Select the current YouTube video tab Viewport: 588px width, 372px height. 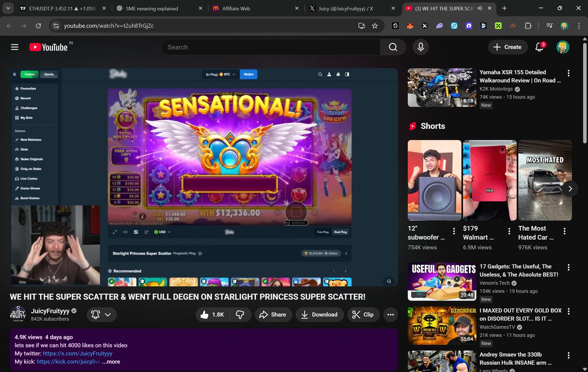click(448, 8)
